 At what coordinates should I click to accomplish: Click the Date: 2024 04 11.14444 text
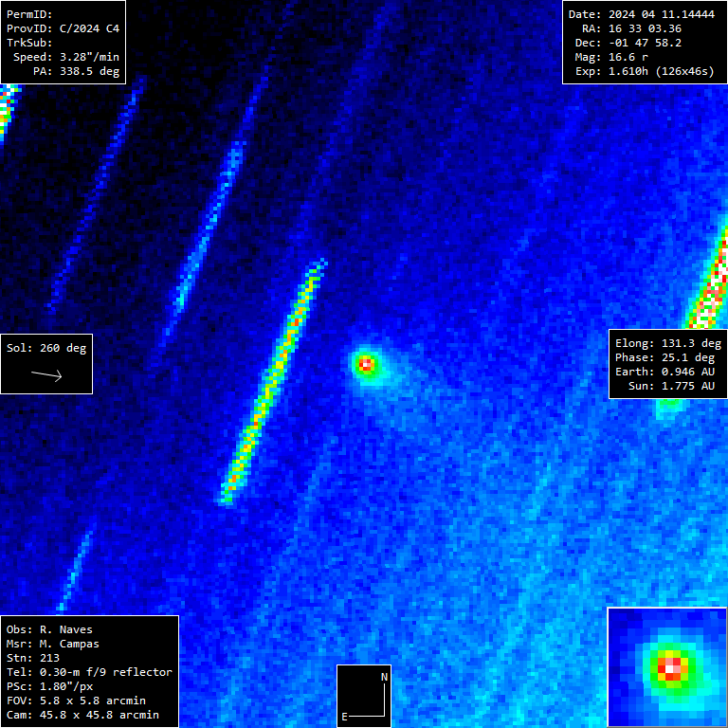point(642,14)
